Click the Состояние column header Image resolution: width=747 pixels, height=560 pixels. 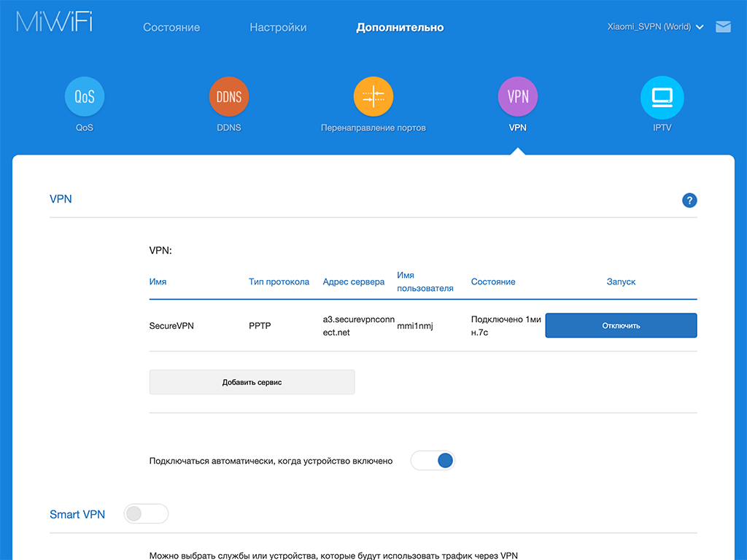[x=493, y=281]
